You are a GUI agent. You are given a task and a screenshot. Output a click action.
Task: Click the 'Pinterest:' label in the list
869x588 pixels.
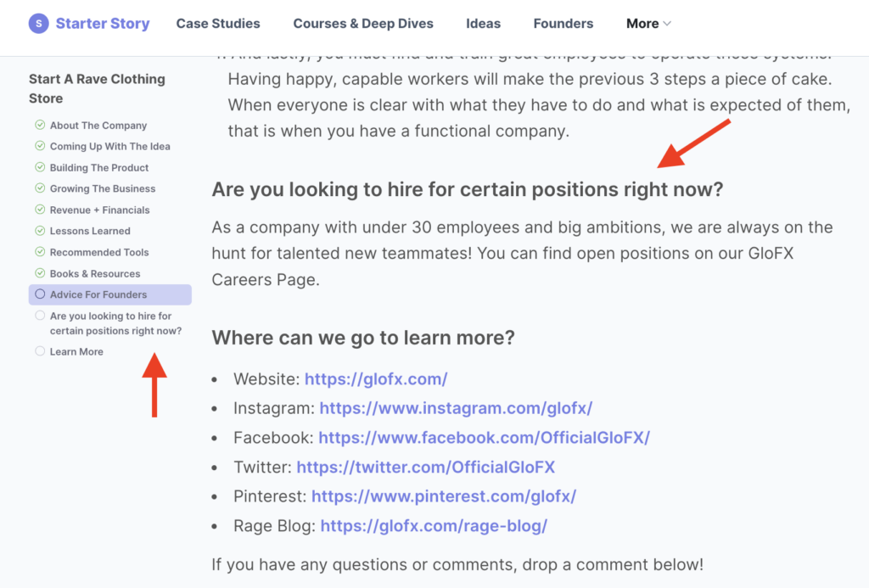point(270,496)
